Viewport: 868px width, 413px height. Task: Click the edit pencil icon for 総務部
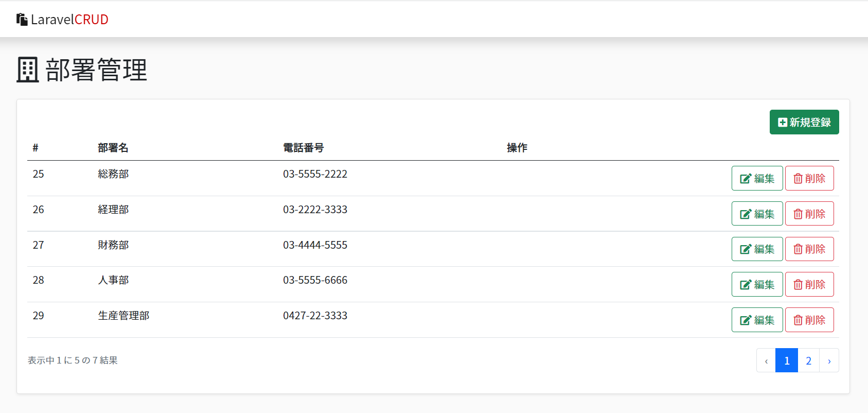coord(745,179)
